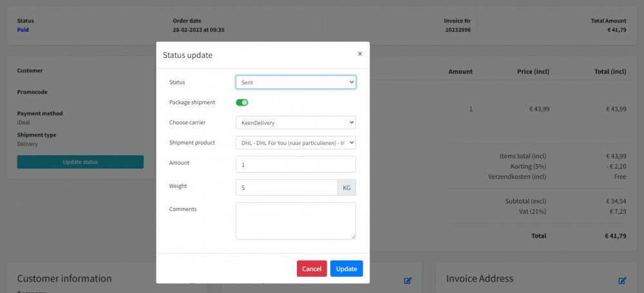Viewport: 644px width, 293px height.
Task: Click the order date 28-02-2023 at 09:35
Action: [x=198, y=30]
